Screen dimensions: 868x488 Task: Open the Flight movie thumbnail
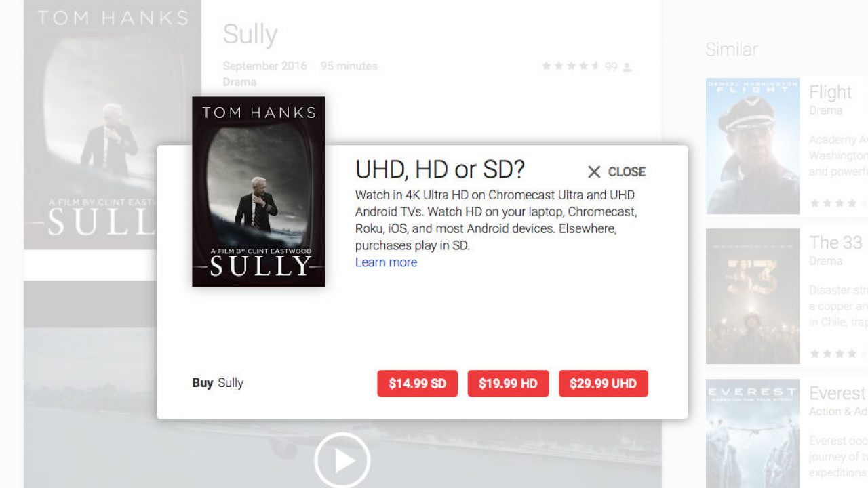[753, 146]
